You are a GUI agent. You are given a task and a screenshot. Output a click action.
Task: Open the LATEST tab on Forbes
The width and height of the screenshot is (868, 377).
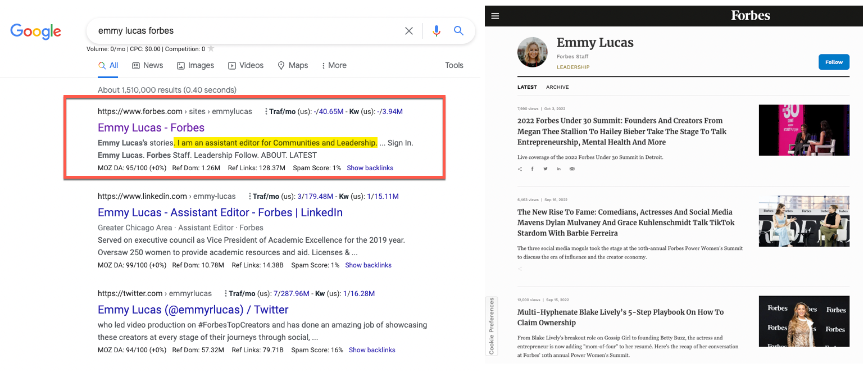tap(527, 87)
